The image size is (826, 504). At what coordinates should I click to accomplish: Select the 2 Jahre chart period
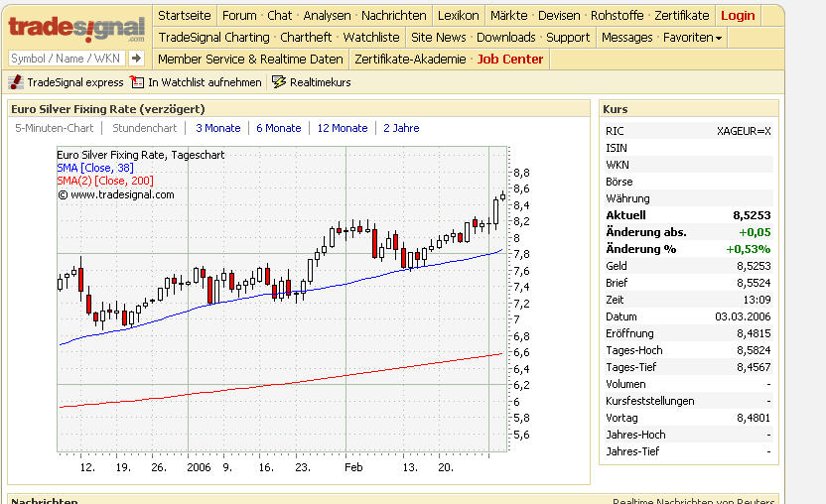[401, 128]
